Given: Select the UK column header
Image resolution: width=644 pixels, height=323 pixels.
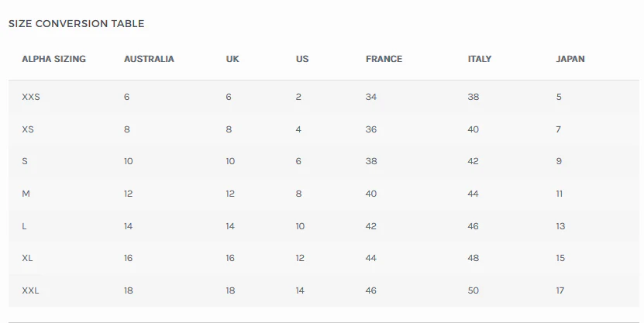Looking at the screenshot, I should [x=232, y=59].
